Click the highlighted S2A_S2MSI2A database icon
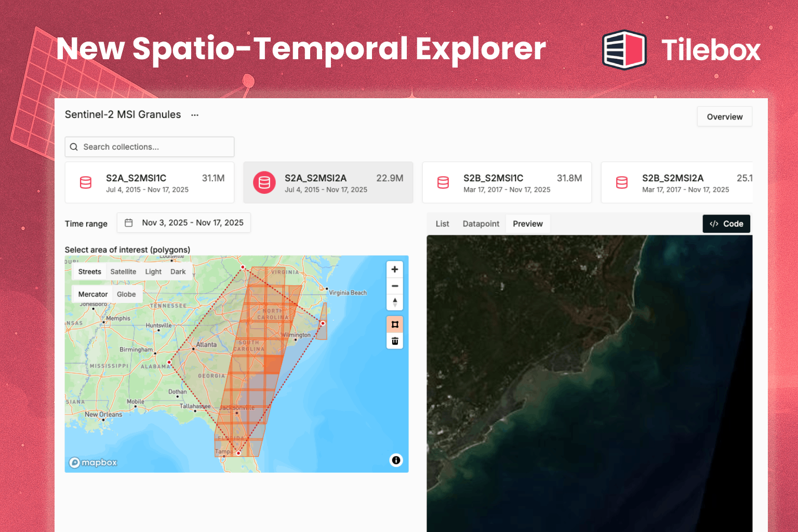Screen dimensions: 798x532 264,182
